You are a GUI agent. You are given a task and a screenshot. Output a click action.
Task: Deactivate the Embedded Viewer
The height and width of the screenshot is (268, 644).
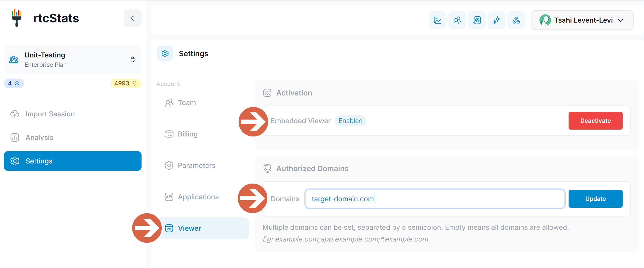[595, 121]
